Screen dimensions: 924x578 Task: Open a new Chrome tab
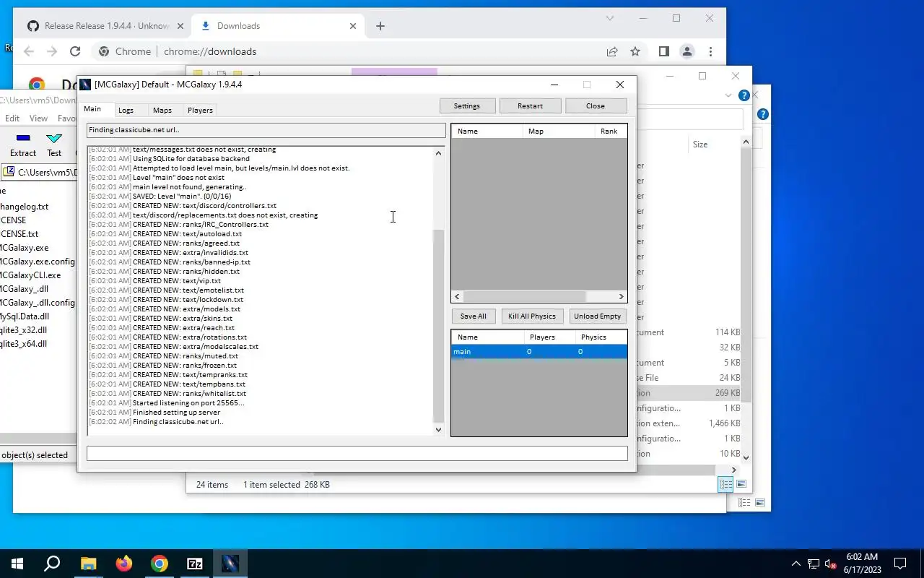coord(380,26)
